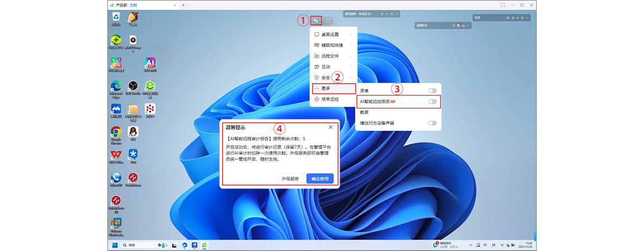Toggle 播放对方设备声音 switch
The image size is (644, 251).
(432, 123)
